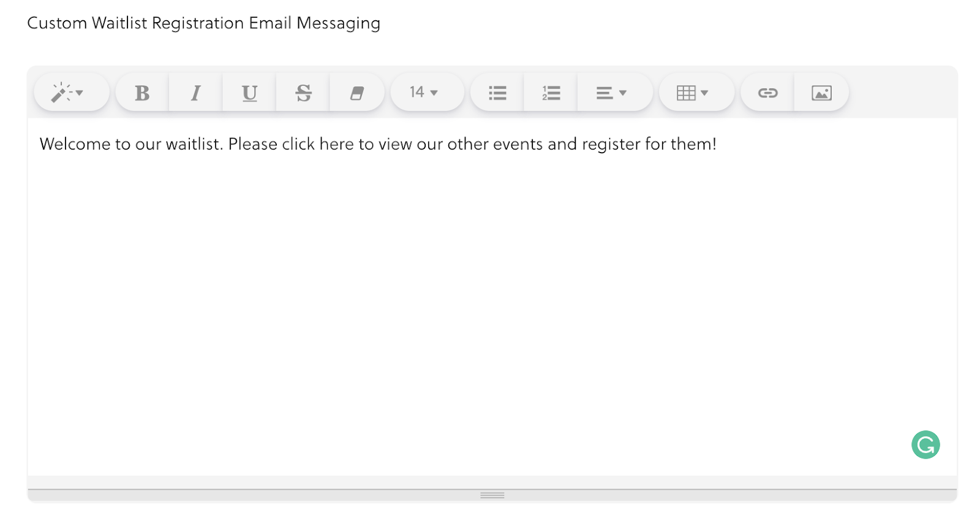Toggle strikethrough formatting
Image resolution: width=980 pixels, height=521 pixels.
click(x=303, y=93)
